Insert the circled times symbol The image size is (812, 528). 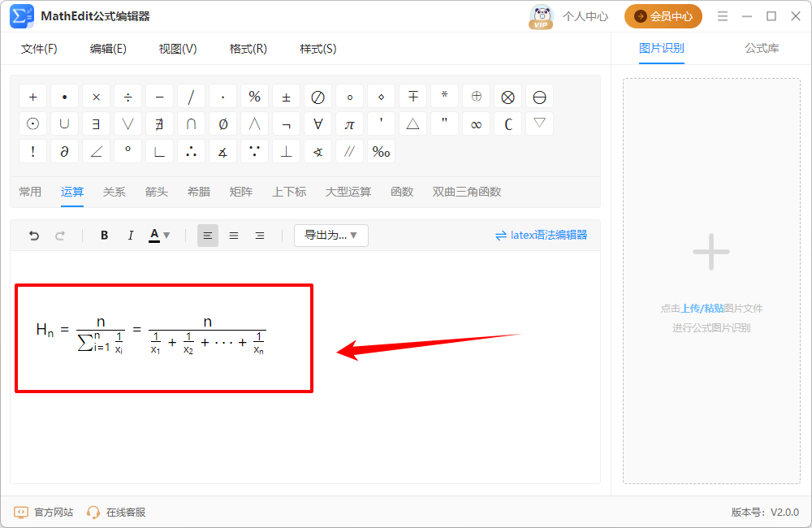coord(508,97)
